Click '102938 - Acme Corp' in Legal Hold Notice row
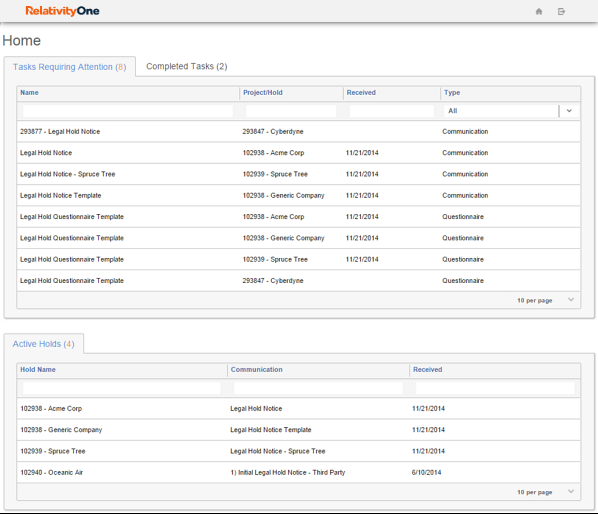This screenshot has height=514, width=598. click(273, 153)
